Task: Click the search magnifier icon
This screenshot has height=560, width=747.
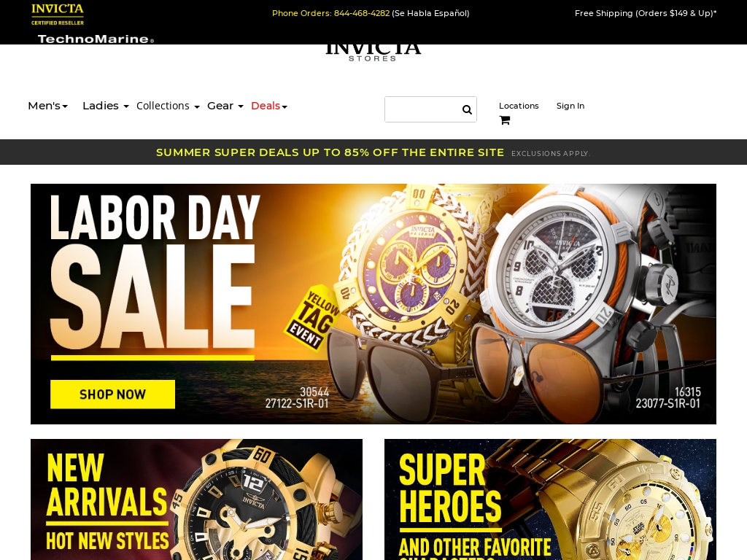Action: 467,109
